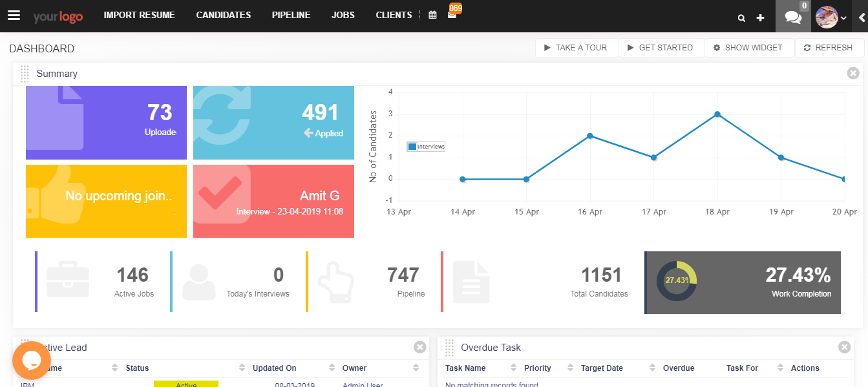Open the mail inbox icon with 869 badge
This screenshot has width=868, height=387.
pyautogui.click(x=452, y=14)
